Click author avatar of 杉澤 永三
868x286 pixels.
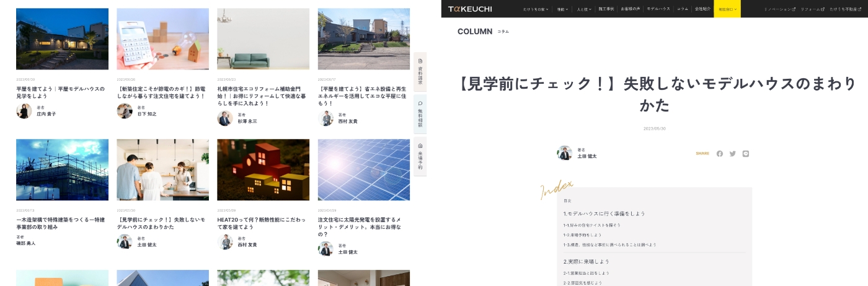click(225, 118)
